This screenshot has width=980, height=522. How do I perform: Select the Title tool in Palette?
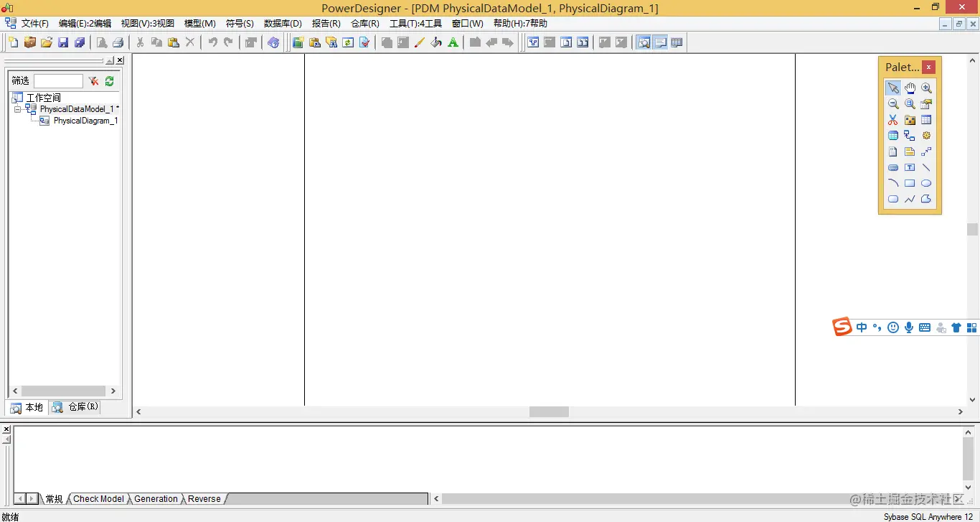tap(893, 167)
